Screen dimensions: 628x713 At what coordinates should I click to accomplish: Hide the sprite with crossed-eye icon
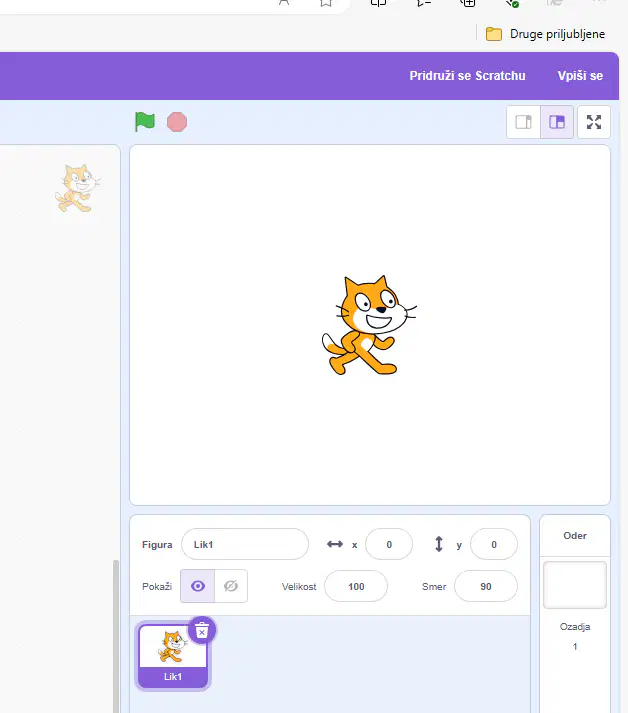click(x=231, y=586)
